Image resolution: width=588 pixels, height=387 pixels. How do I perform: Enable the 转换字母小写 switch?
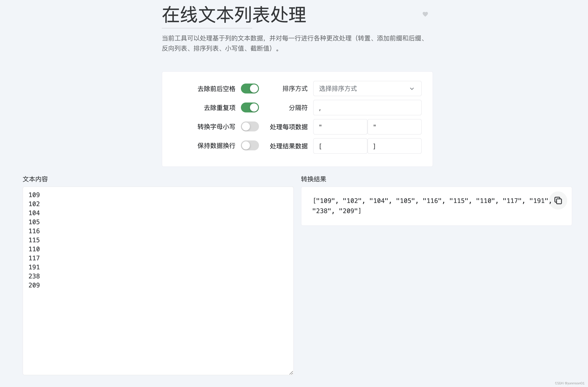pos(250,127)
